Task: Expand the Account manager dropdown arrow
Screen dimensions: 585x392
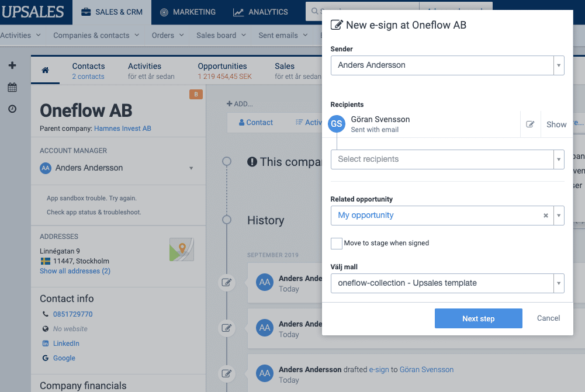Action: [x=191, y=168]
